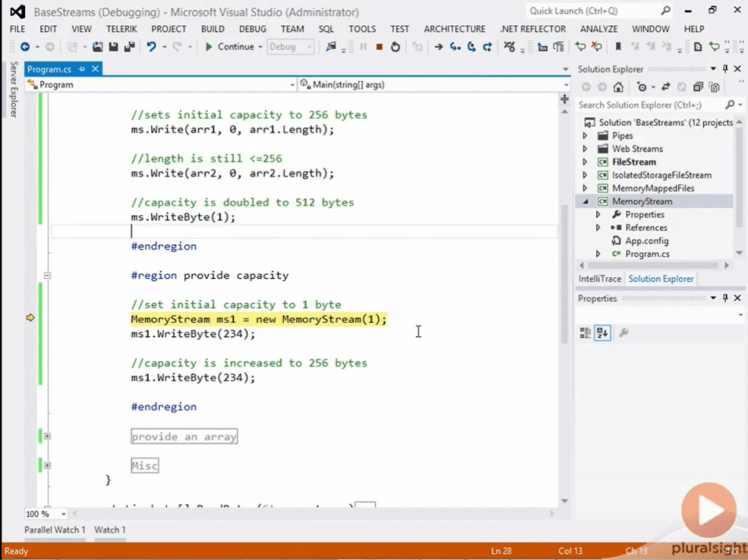Expand the 'Misc' collapsed region
This screenshot has width=748, height=560.
[x=47, y=465]
